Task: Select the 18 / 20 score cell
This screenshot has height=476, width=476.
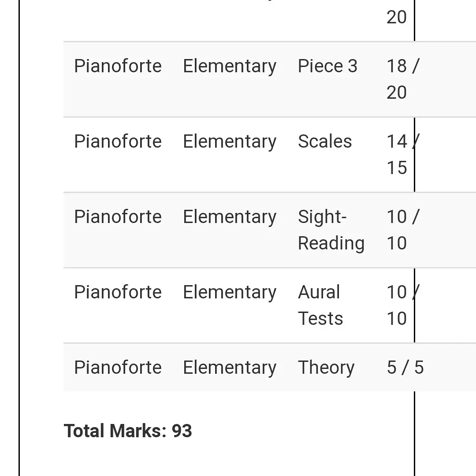Action: [402, 79]
